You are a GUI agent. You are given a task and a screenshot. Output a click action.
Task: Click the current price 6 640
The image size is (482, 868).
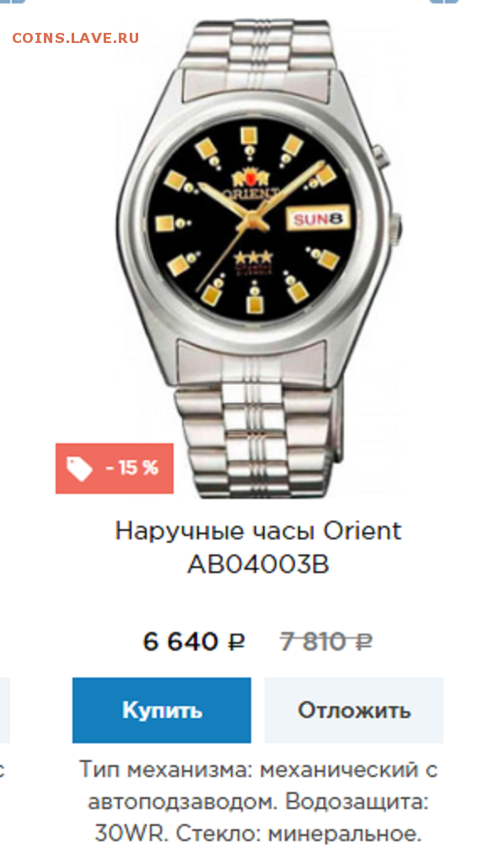(x=180, y=642)
